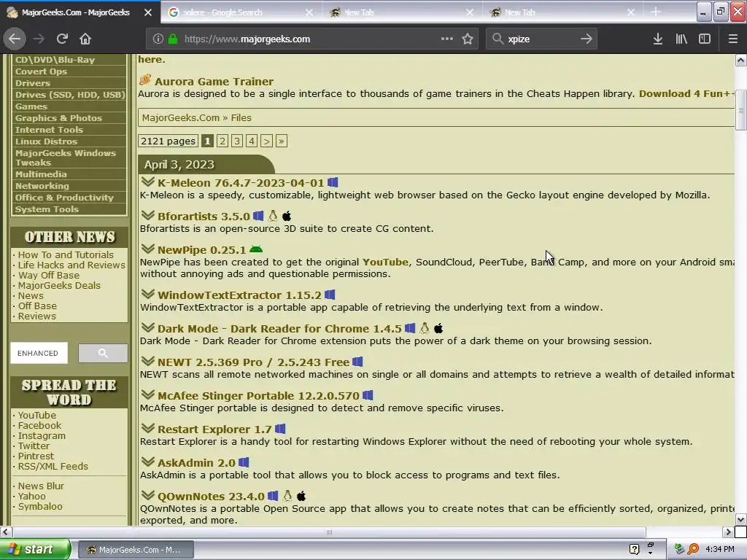Open the Downloads toolbar icon
The image size is (747, 560).
click(x=658, y=39)
